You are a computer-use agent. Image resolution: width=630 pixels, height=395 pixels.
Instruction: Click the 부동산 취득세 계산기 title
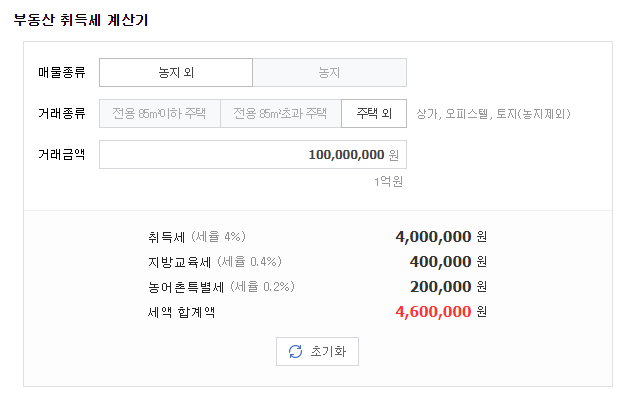81,20
